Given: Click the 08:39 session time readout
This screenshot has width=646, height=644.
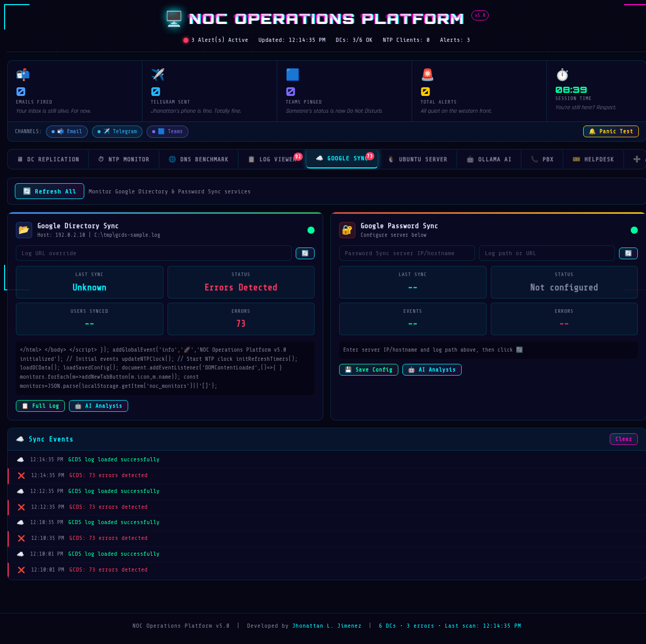Looking at the screenshot, I should pyautogui.click(x=571, y=90).
